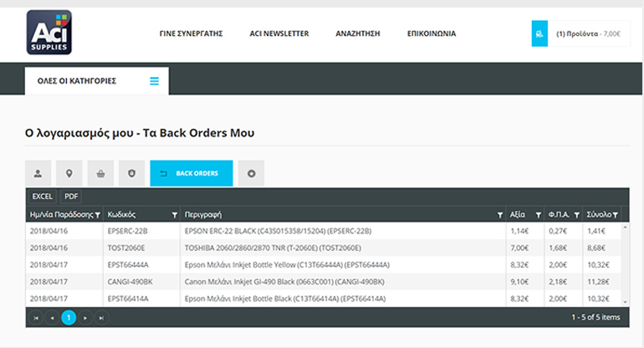
Task: Click the ACI Supplies logo
Action: click(49, 32)
